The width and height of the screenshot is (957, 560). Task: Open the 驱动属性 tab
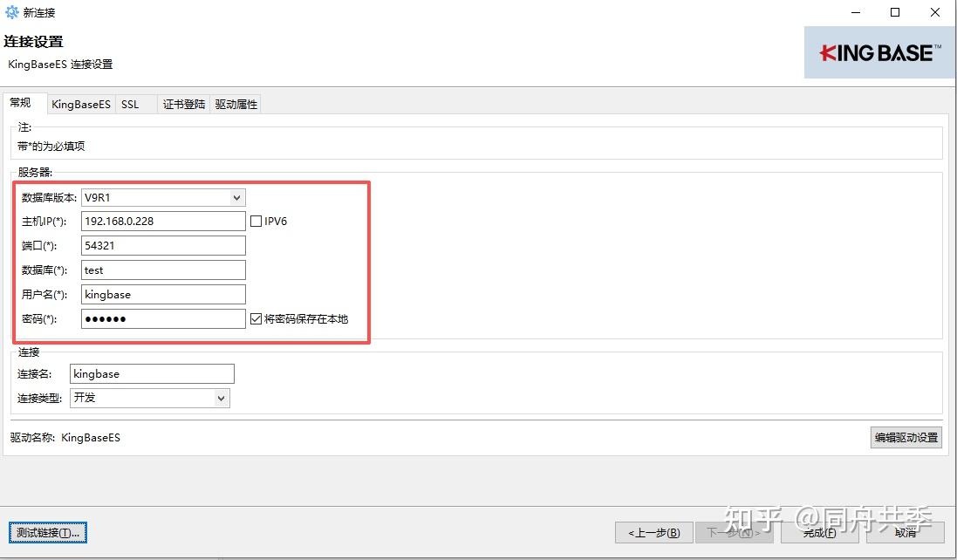[x=236, y=104]
